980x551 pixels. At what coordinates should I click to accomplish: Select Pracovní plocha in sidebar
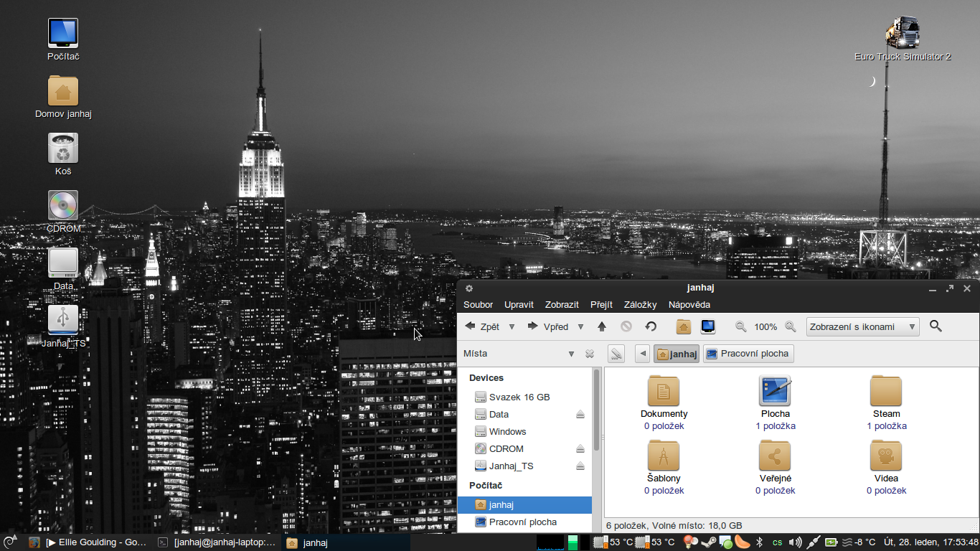click(x=525, y=522)
